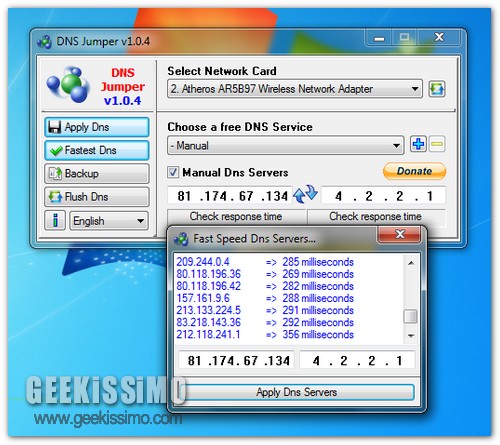Check response time for 81.174.67.134
Screen dimensions: 500x445
(x=236, y=217)
